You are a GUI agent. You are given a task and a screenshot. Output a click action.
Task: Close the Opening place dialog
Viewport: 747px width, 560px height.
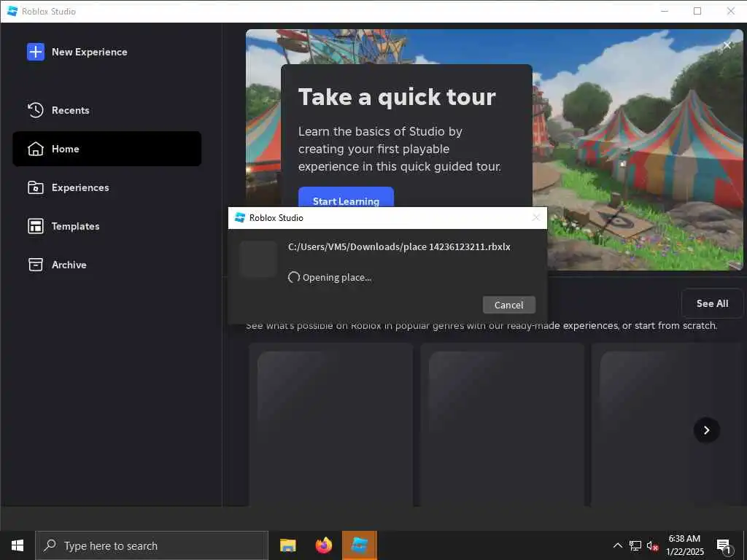tap(536, 217)
